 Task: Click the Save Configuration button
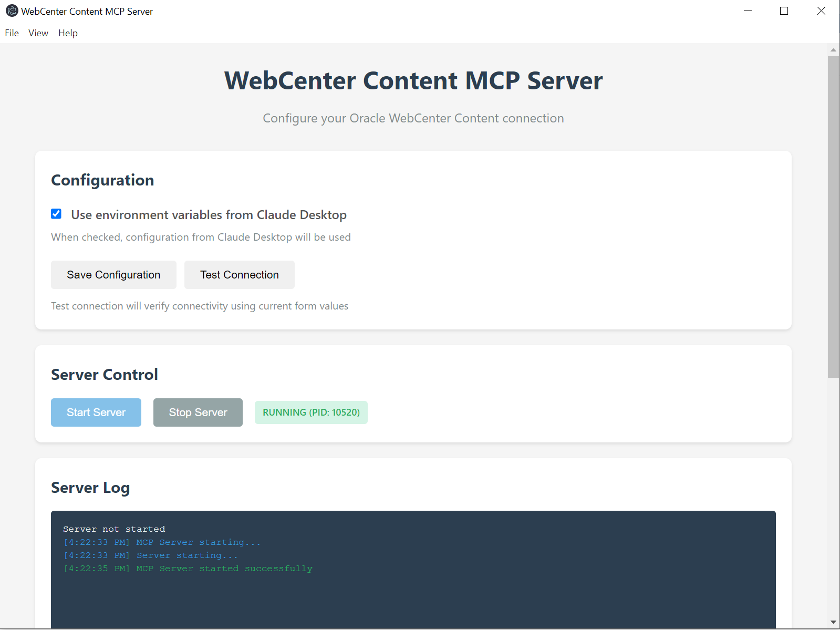(x=113, y=275)
